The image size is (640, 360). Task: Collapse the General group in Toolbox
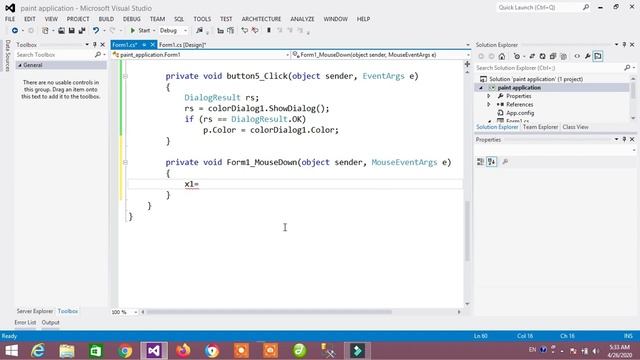coord(20,65)
